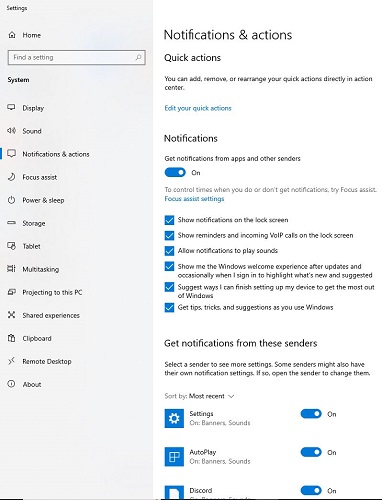Click the Multitasking icon
Image resolution: width=382 pixels, height=500 pixels.
[x=12, y=269]
